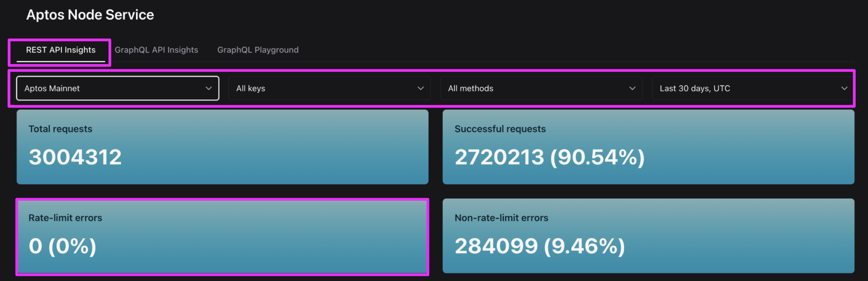
Task: Select the Total requests card
Action: click(x=222, y=147)
